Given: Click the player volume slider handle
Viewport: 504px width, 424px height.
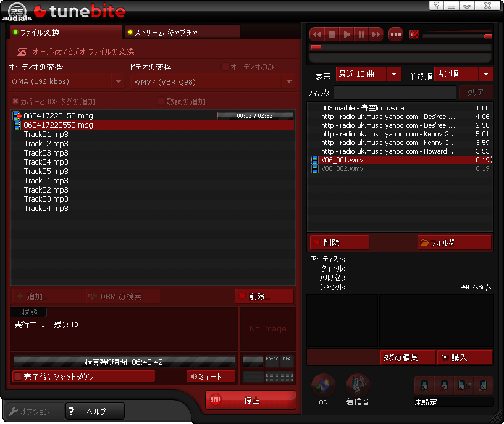Looking at the screenshot, I should click(487, 36).
